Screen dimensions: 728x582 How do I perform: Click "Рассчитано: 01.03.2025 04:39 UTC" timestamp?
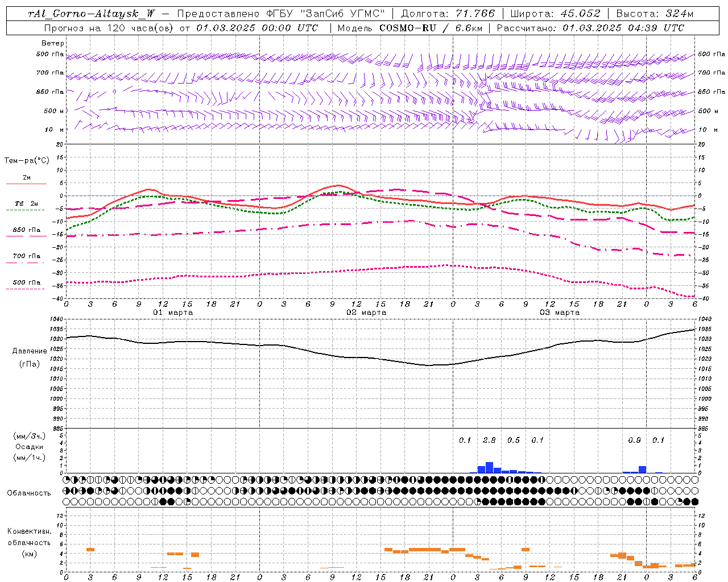590,28
